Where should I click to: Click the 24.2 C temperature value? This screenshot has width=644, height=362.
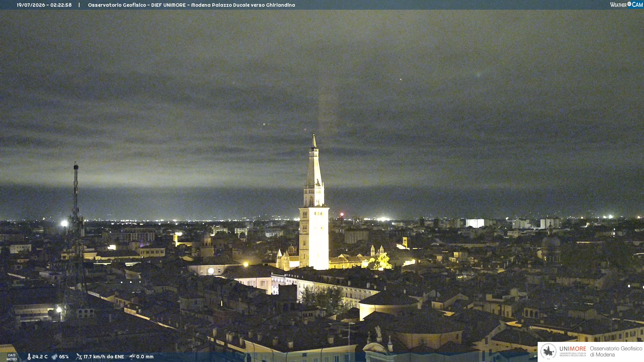40,357
